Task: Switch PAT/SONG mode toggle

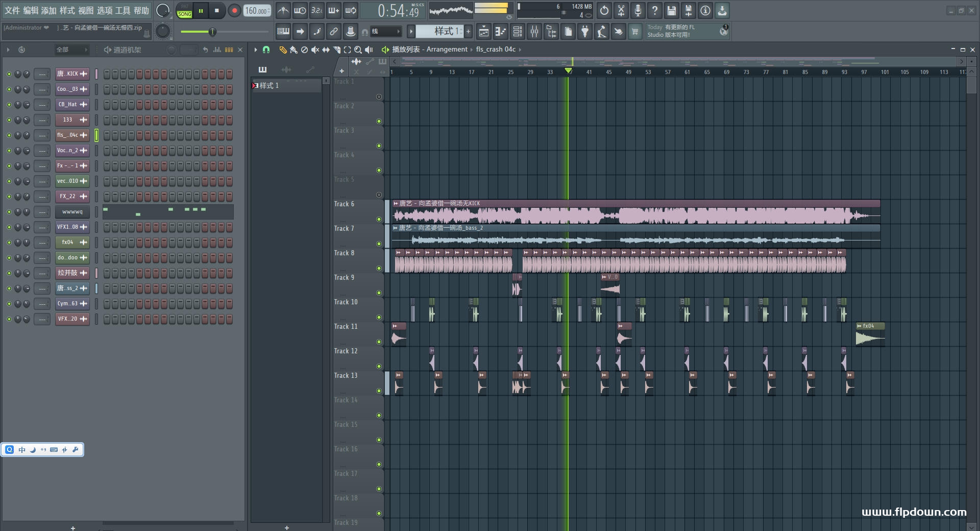Action: [x=184, y=11]
